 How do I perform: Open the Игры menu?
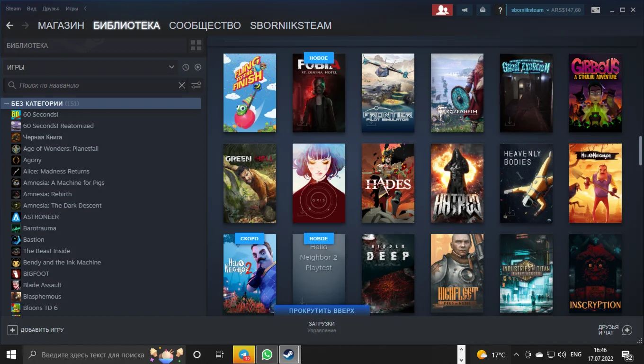tap(72, 9)
